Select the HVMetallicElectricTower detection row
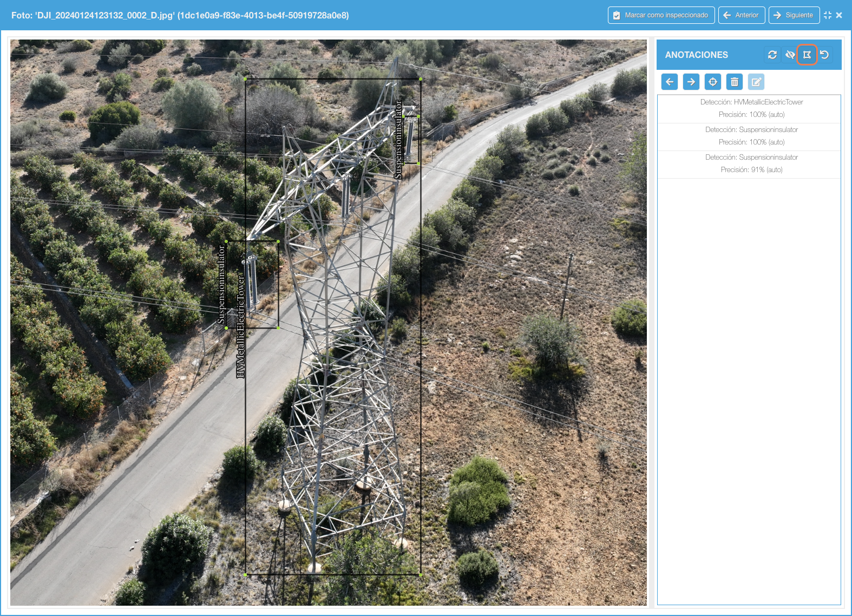The image size is (852, 616). pos(749,109)
